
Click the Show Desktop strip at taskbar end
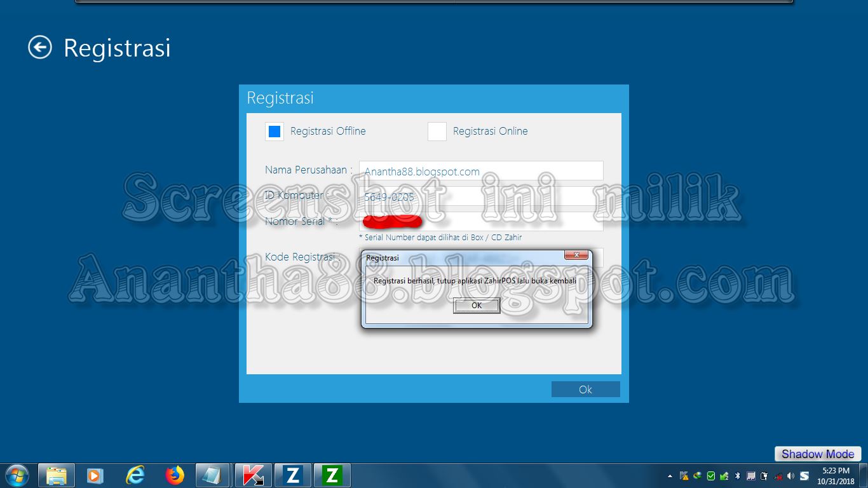coord(863,476)
